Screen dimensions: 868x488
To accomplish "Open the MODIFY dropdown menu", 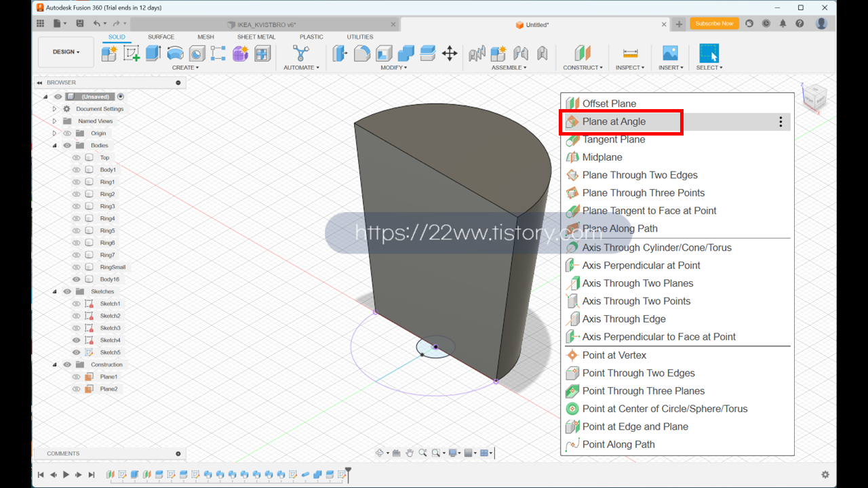I will (x=393, y=68).
